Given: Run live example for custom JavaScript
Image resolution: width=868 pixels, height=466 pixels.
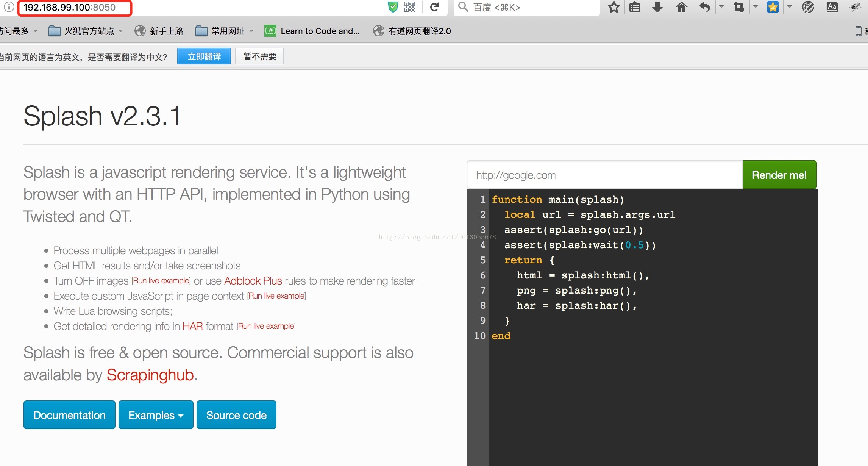Looking at the screenshot, I should coord(277,296).
